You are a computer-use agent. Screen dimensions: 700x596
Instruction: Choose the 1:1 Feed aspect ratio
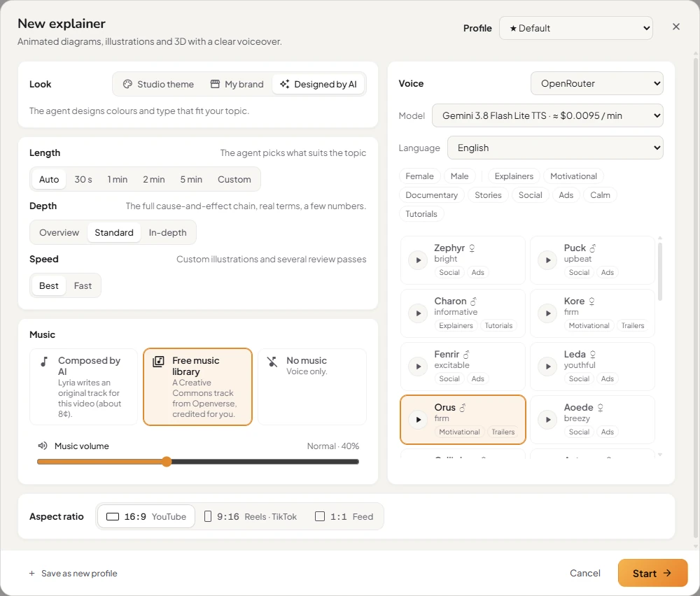pos(344,516)
